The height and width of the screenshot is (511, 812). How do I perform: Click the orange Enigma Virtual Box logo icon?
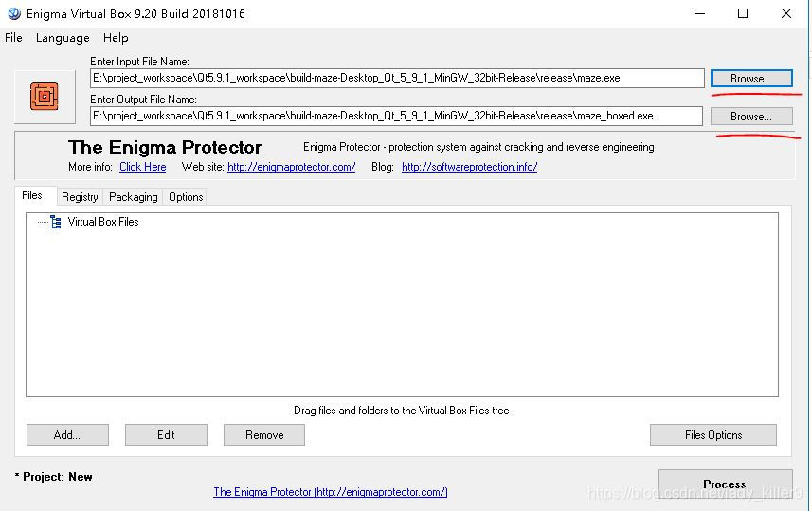coord(44,97)
